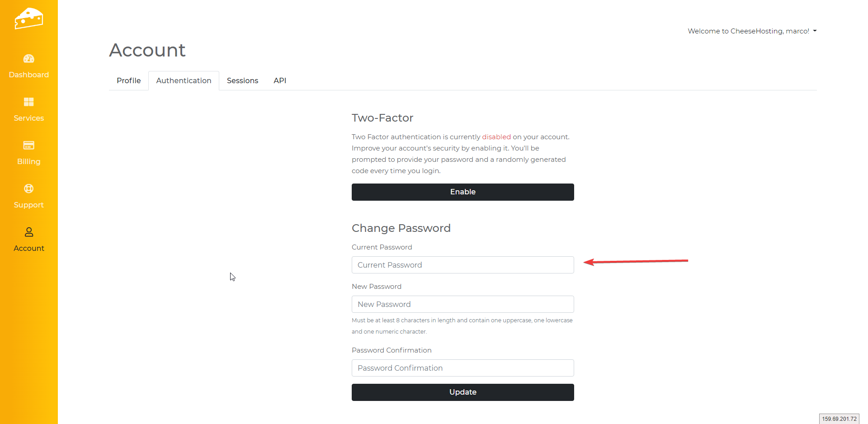868x424 pixels.
Task: Select the Authentication tab
Action: (x=184, y=80)
